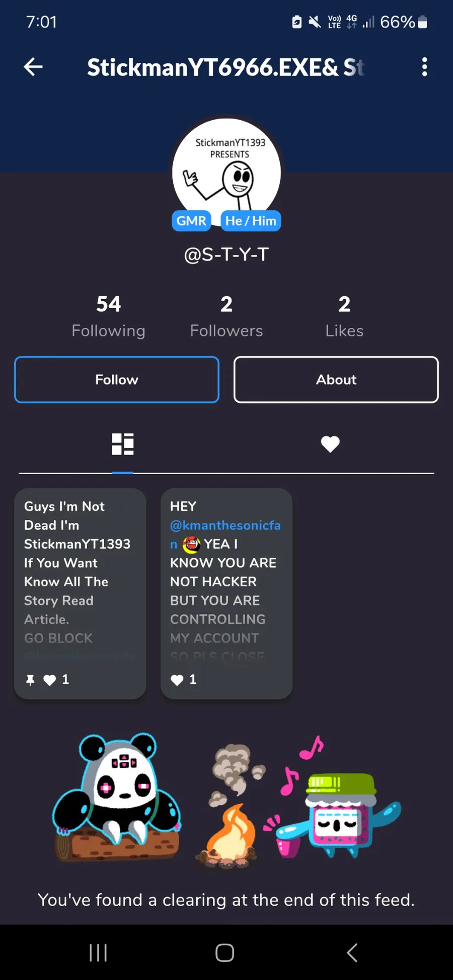Viewport: 453px width, 980px height.
Task: View the 2 Likes count
Action: (x=344, y=317)
